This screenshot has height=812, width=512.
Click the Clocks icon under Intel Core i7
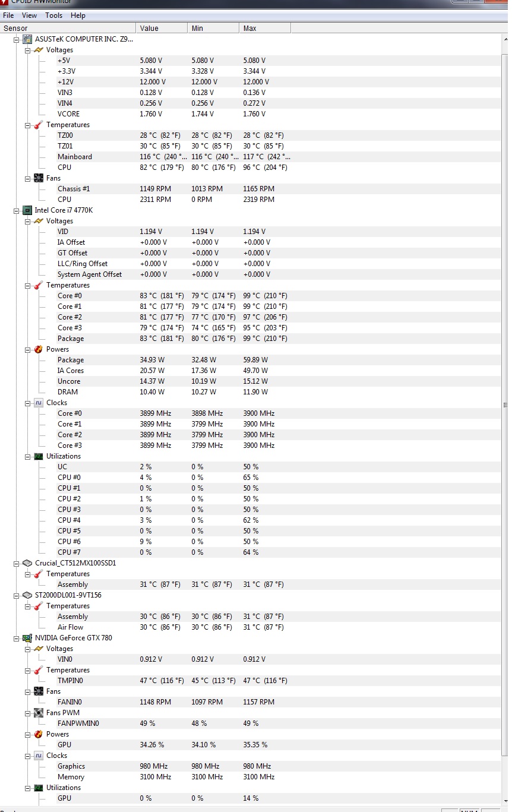point(39,403)
